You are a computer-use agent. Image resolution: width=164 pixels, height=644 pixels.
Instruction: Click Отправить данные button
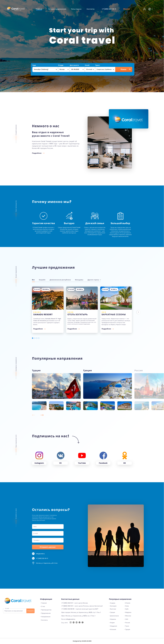(x=48, y=547)
